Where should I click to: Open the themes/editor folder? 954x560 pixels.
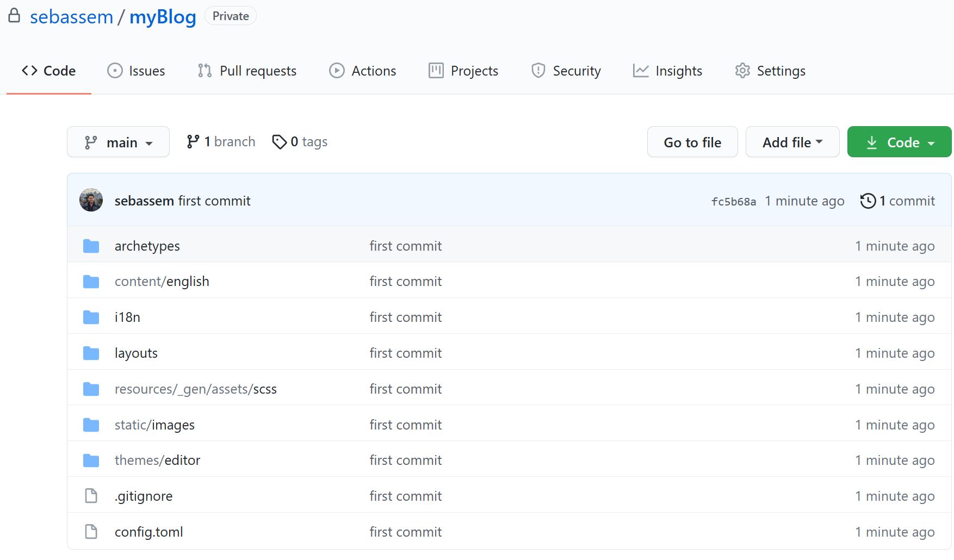157,461
